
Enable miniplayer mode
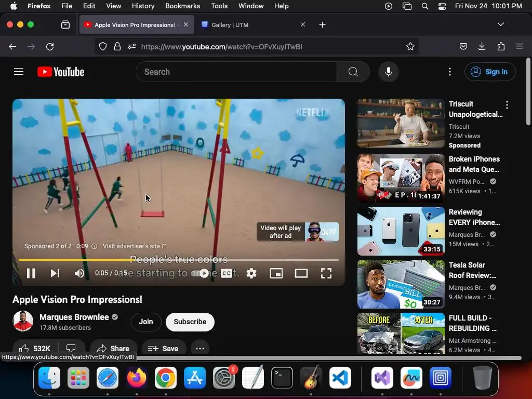276,273
